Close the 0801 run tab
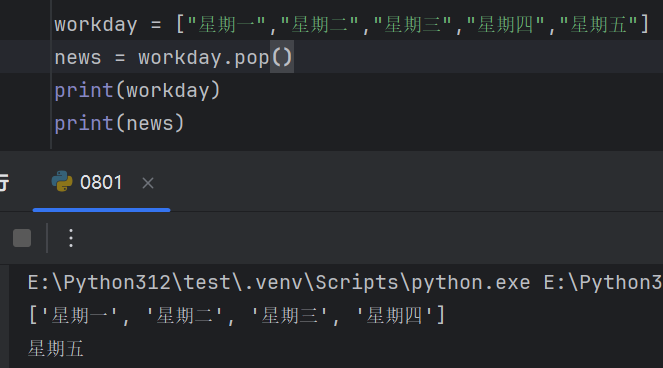 pos(148,183)
